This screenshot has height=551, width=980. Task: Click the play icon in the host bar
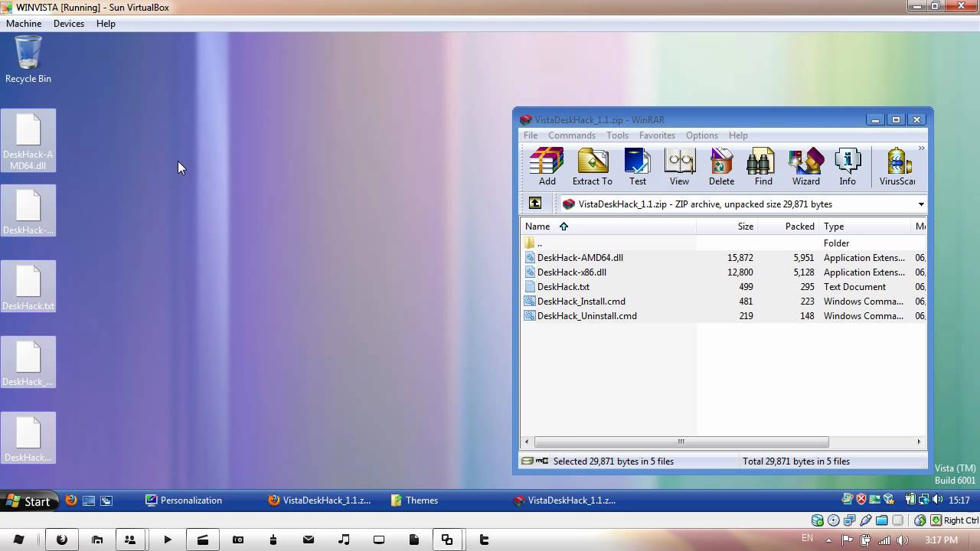coord(168,540)
